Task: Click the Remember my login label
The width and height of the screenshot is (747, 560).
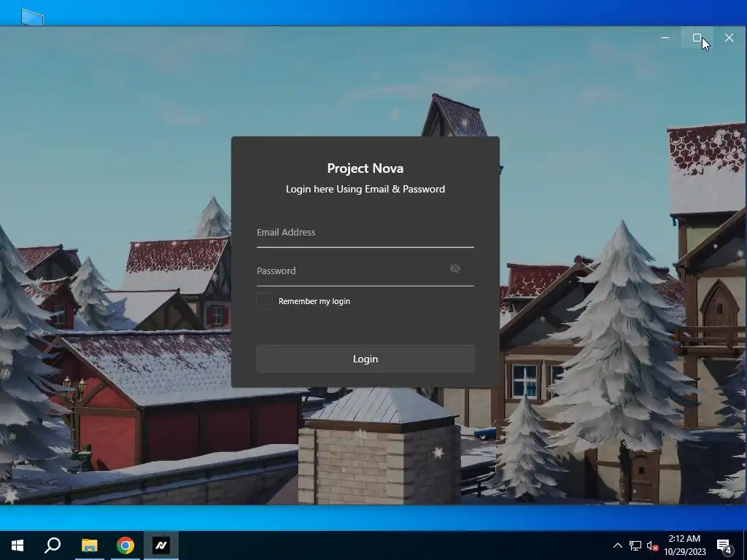Action: pyautogui.click(x=314, y=301)
